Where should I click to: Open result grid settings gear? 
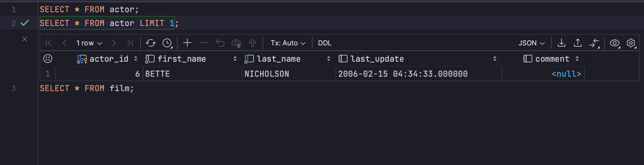point(631,43)
